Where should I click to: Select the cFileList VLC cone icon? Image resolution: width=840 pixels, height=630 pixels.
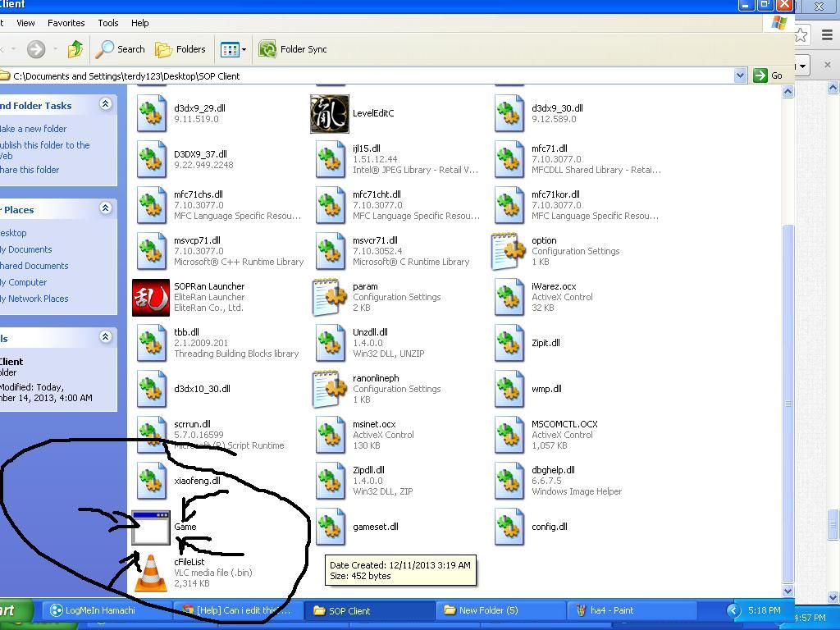pyautogui.click(x=150, y=573)
